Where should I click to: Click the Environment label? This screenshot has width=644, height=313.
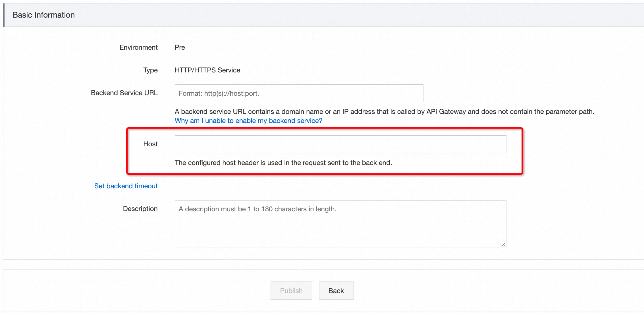(x=138, y=47)
